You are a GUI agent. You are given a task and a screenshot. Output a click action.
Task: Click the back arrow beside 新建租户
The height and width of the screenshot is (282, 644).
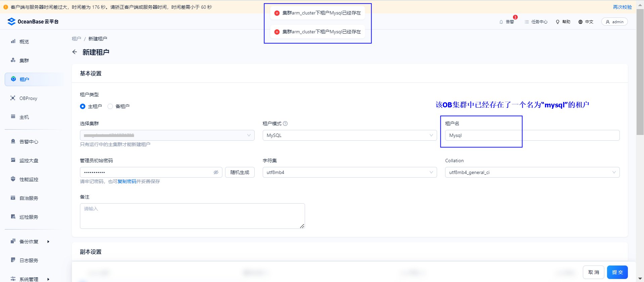point(75,52)
